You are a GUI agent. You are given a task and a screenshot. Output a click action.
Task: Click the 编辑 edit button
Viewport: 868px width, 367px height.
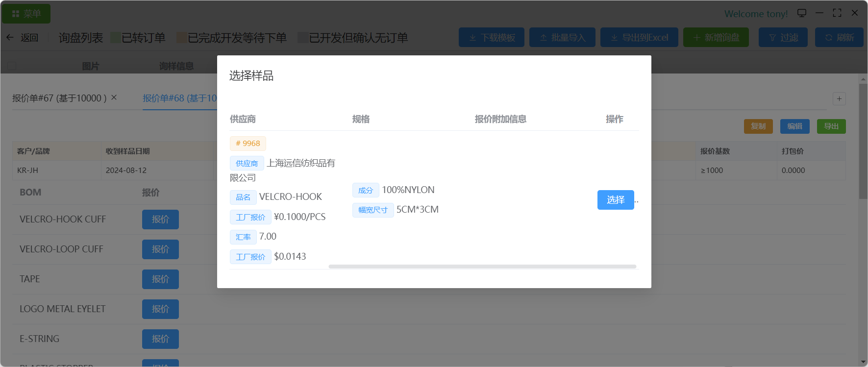tap(794, 126)
